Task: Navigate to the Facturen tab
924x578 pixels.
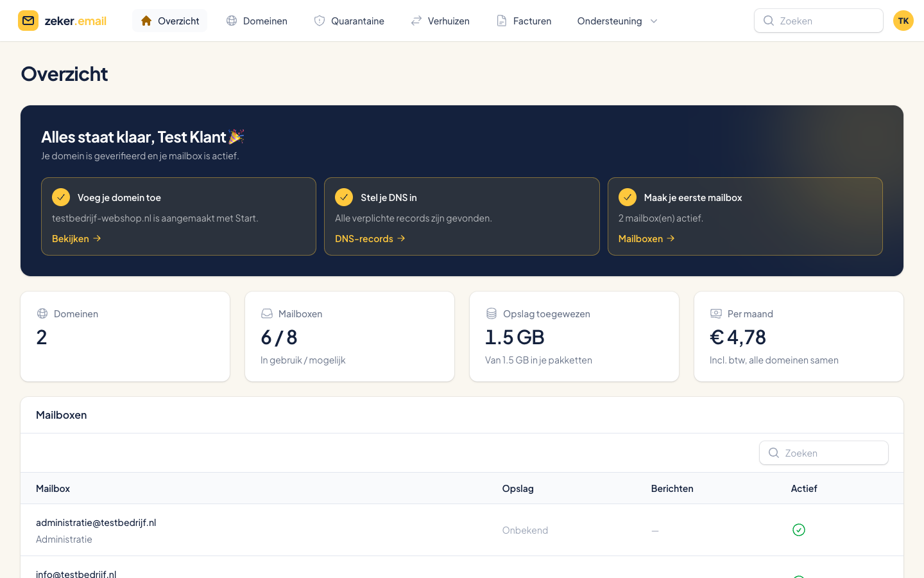Action: point(524,21)
